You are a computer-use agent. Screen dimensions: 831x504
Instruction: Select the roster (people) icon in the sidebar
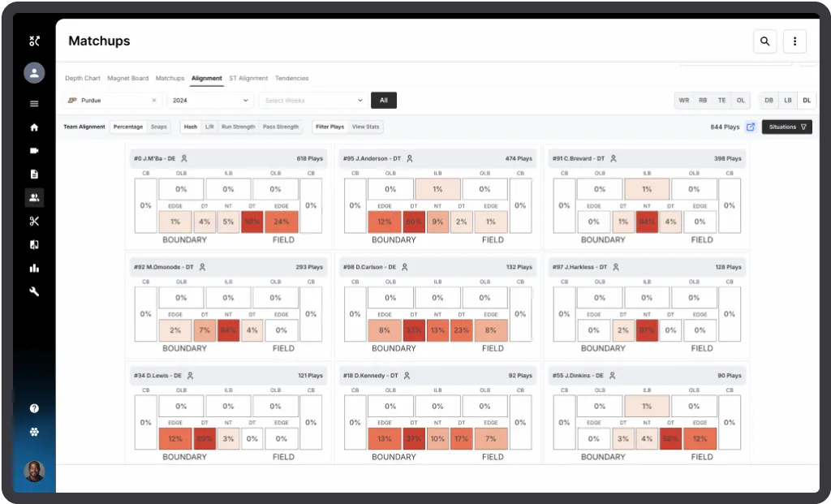click(34, 196)
